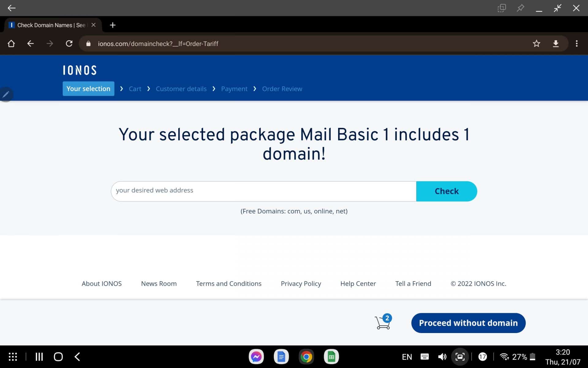Screen dimensions: 588x368
Task: Switch to the Cart step in breadcrumb
Action: pos(135,89)
